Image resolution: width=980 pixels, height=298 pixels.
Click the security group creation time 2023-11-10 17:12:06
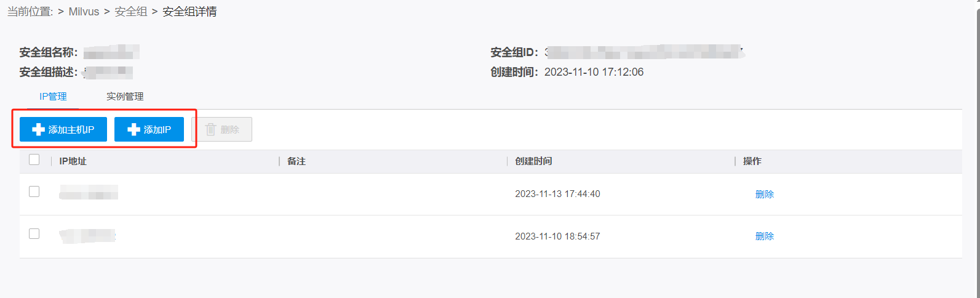point(594,72)
